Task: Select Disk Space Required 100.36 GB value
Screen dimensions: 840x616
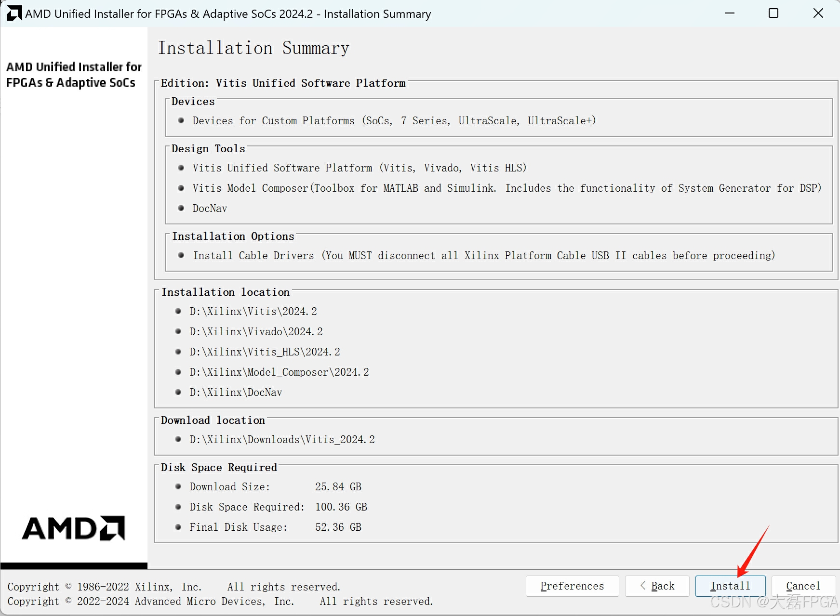Action: 341,507
